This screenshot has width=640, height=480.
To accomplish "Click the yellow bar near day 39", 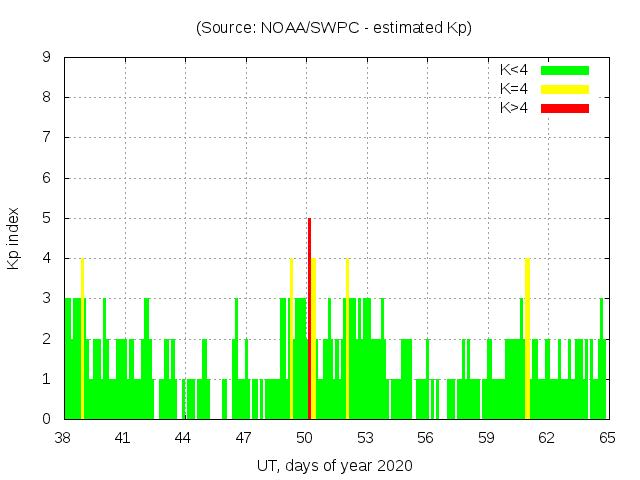I will 82,338.
